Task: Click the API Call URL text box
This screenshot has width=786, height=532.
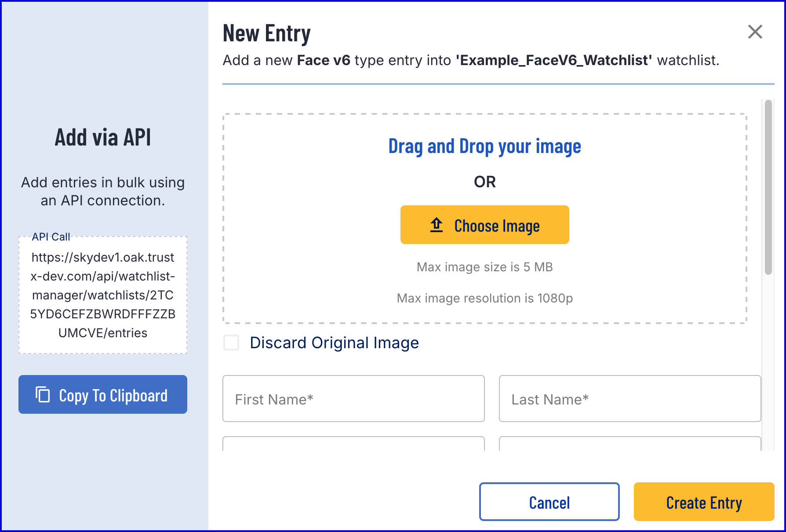Action: (x=103, y=295)
